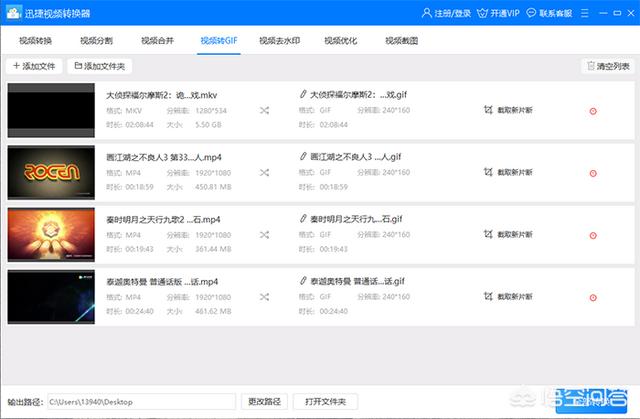Click the 5.50 GB size value
Viewport: 640px width, 419px height.
pos(208,125)
